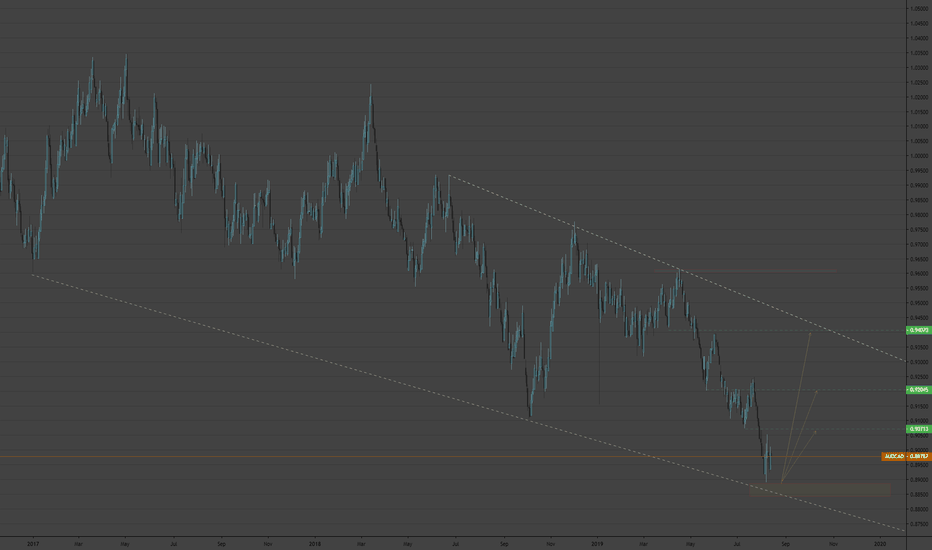
Task: Click the 0.95000 price scale label
Action: [x=919, y=303]
